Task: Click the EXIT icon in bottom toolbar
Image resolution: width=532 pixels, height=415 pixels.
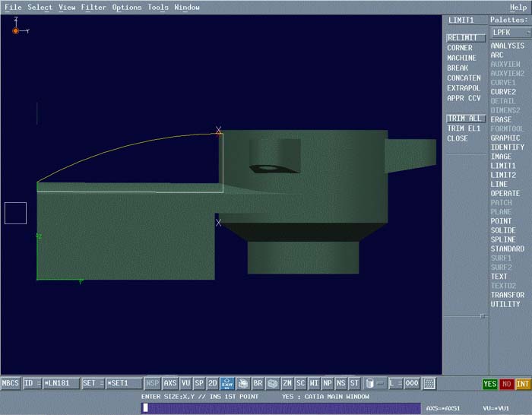Action: pos(226,384)
